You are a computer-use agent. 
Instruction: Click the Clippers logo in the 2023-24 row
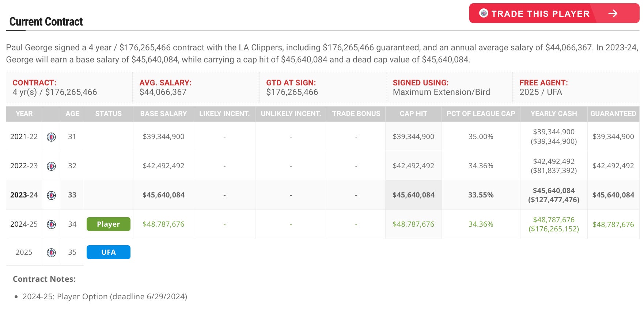click(x=51, y=195)
